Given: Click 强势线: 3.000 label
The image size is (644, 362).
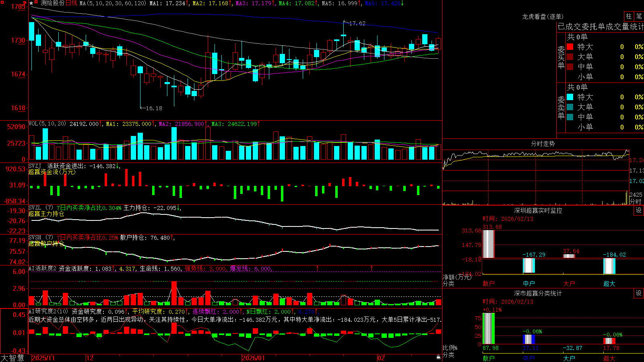Looking at the screenshot, I should click(206, 269).
